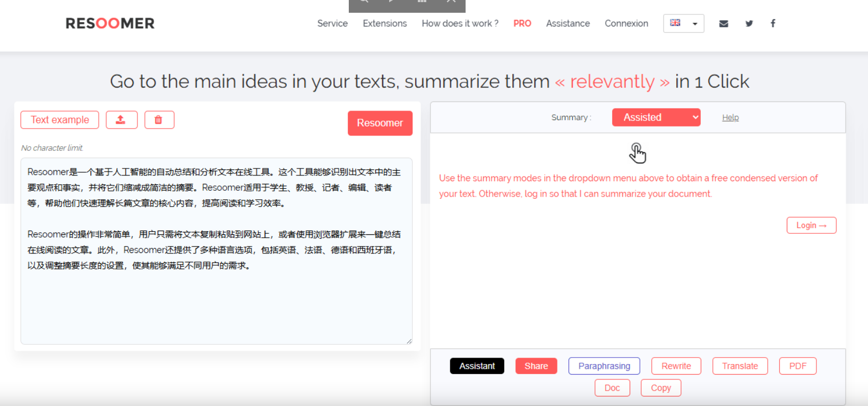Image resolution: width=868 pixels, height=406 pixels.
Task: Open the Service menu
Action: 332,23
